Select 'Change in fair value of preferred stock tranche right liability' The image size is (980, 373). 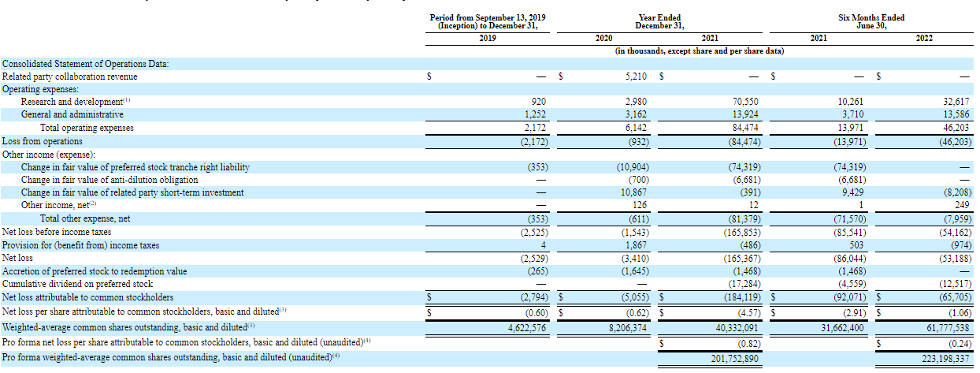(x=135, y=167)
